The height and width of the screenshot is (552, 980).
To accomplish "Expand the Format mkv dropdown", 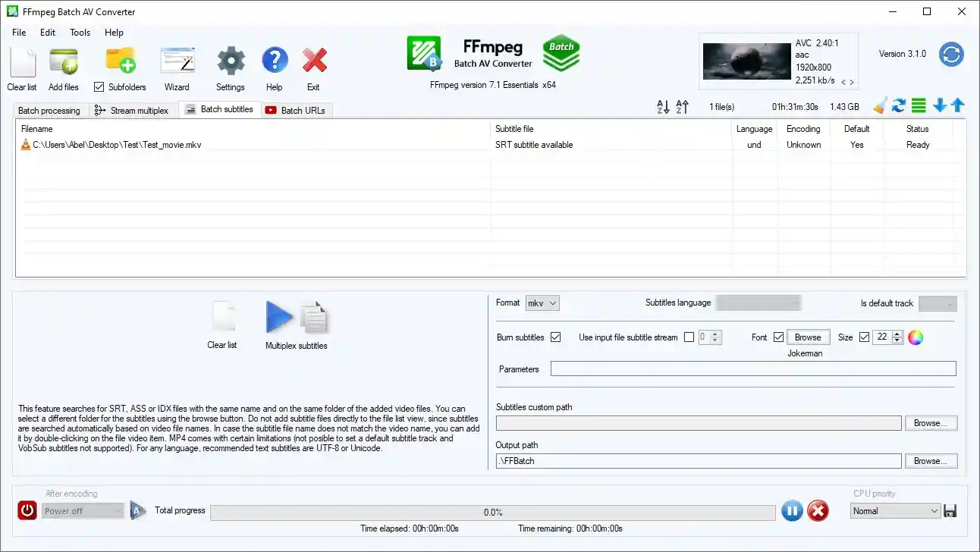I will tap(542, 303).
